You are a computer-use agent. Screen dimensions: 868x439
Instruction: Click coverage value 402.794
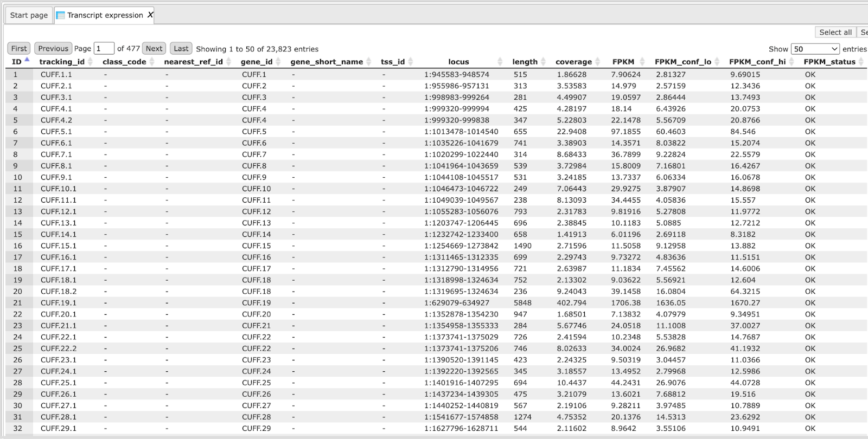point(572,303)
